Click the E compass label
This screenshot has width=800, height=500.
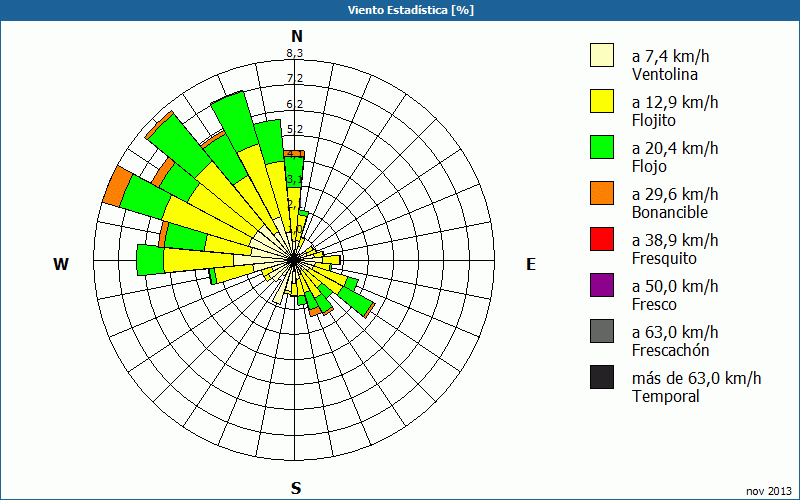[531, 264]
